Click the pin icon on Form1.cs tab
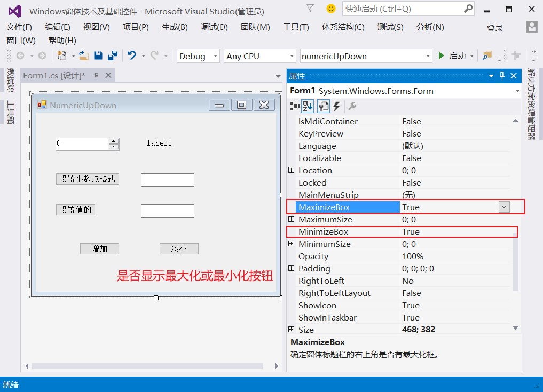 96,75
